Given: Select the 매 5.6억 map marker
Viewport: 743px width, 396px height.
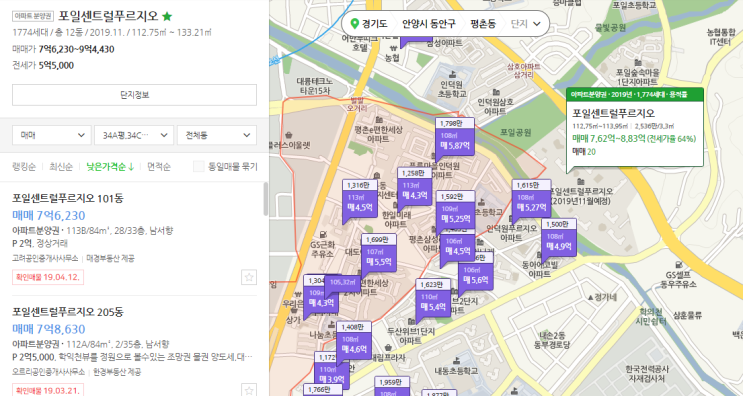Looking at the screenshot, I should 475,276.
